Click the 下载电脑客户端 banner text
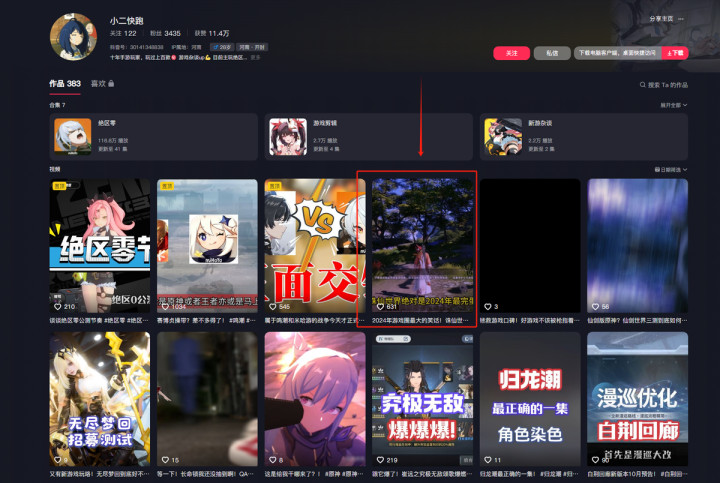The image size is (720, 483). (x=618, y=53)
